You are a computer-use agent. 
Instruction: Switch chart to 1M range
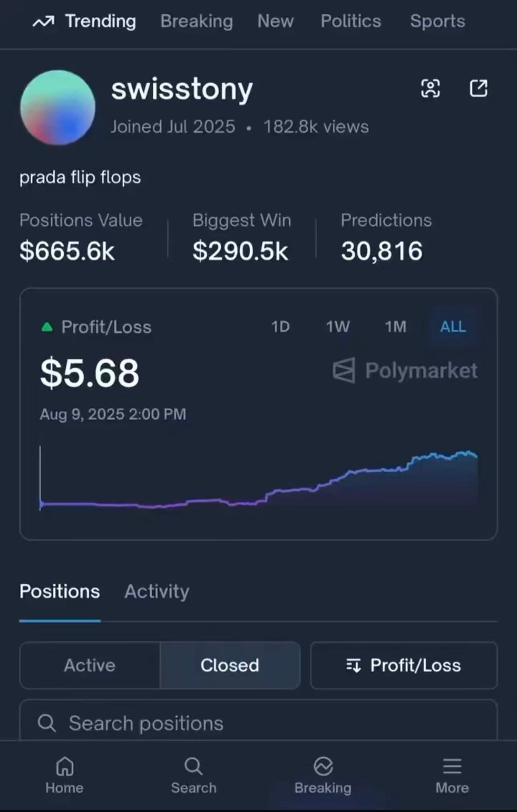coord(396,327)
